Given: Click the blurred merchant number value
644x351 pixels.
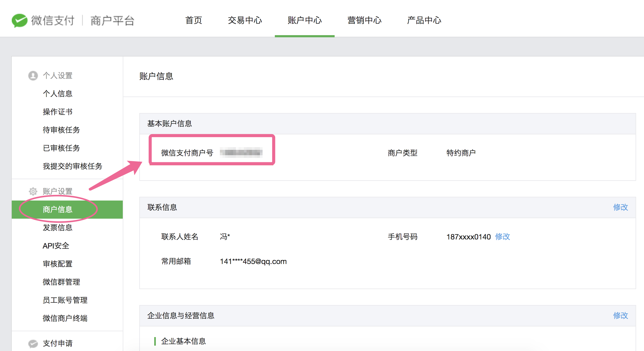Looking at the screenshot, I should click(x=241, y=153).
